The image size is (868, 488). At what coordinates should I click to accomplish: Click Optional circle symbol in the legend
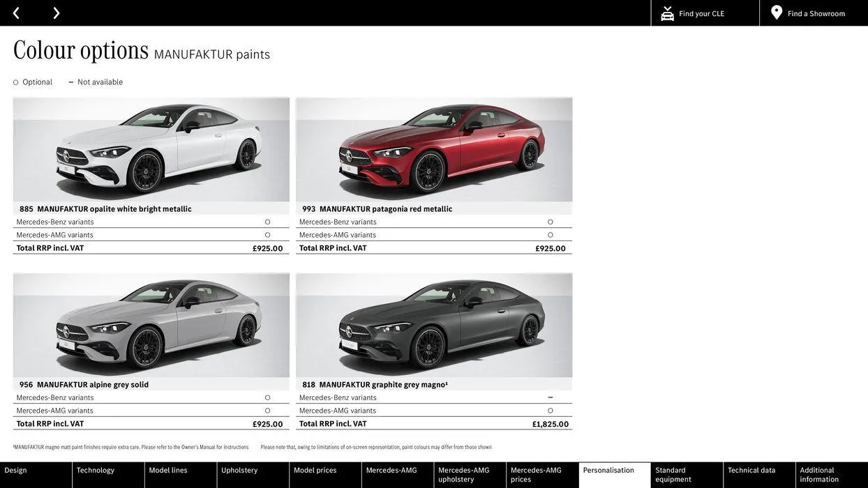pos(16,82)
